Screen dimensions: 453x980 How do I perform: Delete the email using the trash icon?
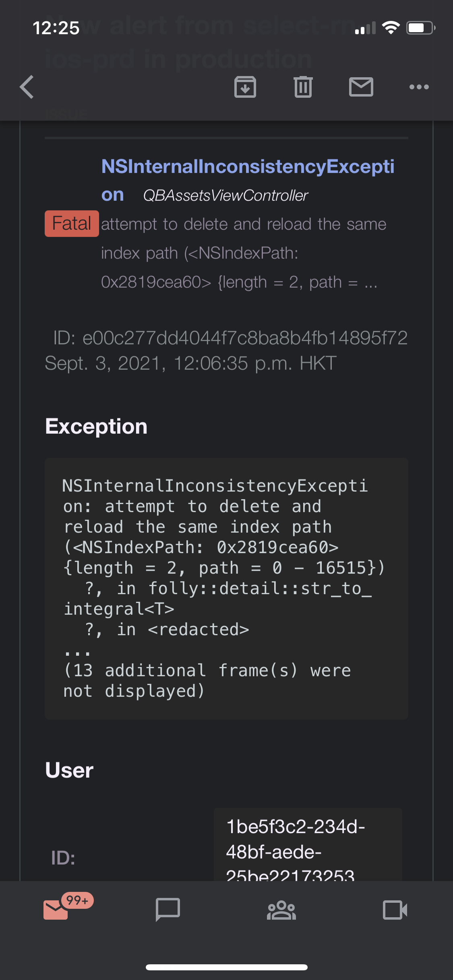tap(303, 87)
